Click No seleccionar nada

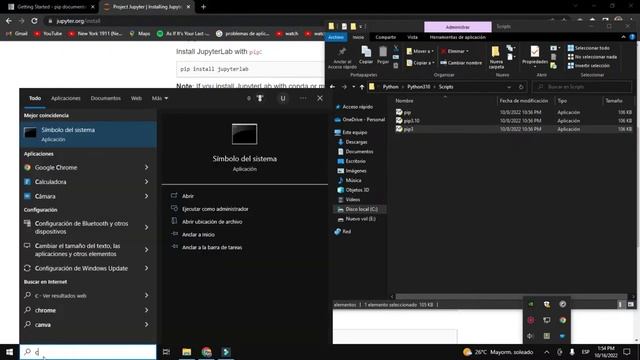[592, 57]
